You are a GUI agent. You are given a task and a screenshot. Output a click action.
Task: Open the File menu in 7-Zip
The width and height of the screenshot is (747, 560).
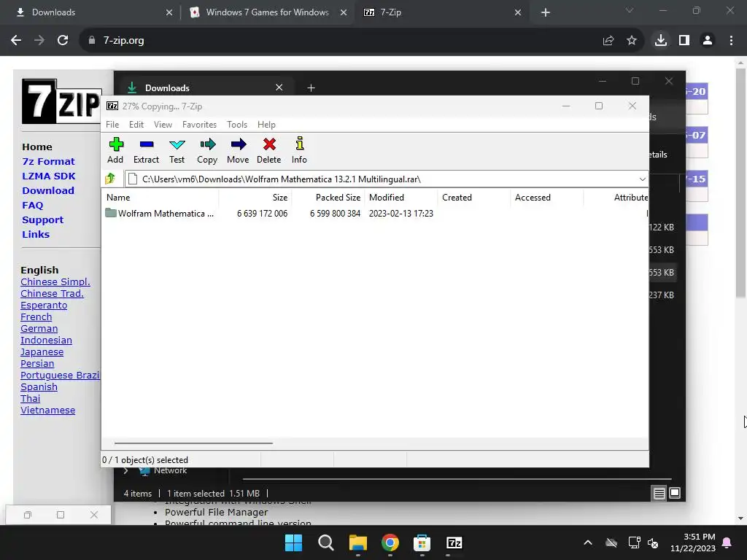(x=112, y=124)
